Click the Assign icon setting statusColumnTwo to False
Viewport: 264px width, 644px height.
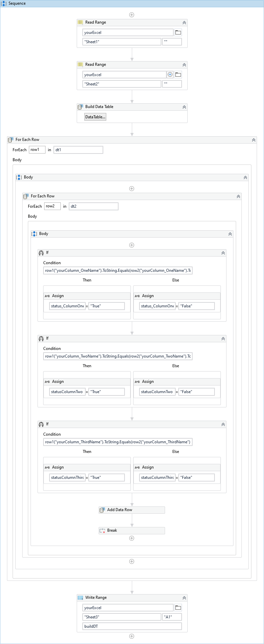tap(137, 382)
